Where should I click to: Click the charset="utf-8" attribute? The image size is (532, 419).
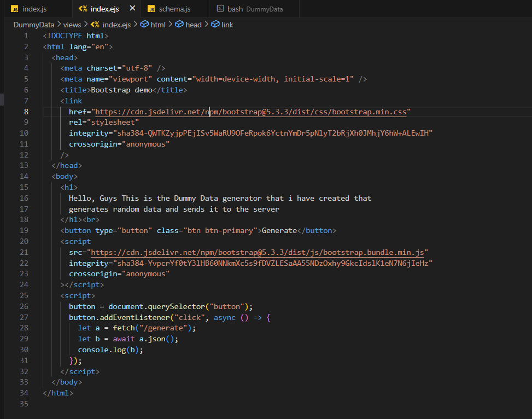point(119,68)
